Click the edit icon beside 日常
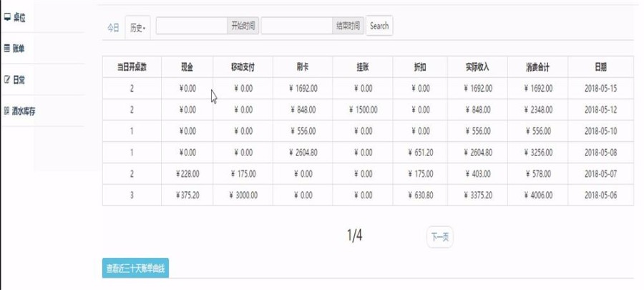This screenshot has height=290, width=644. coord(6,79)
